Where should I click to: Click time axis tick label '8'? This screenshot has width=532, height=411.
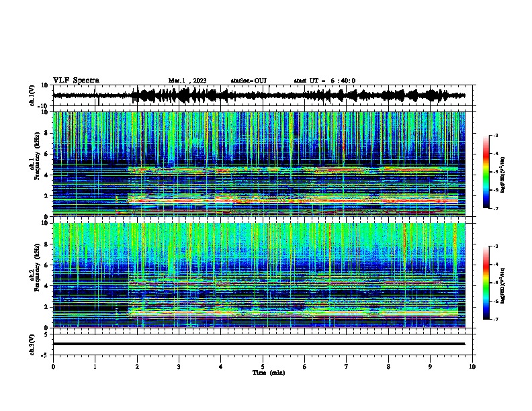[x=388, y=367]
